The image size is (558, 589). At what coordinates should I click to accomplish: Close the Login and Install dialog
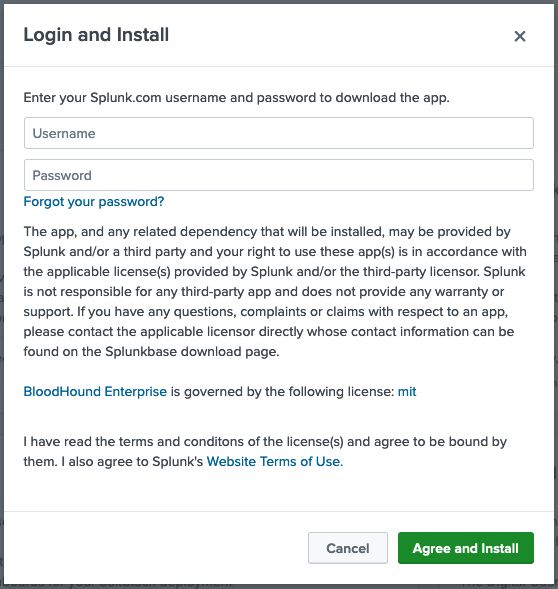pos(520,36)
